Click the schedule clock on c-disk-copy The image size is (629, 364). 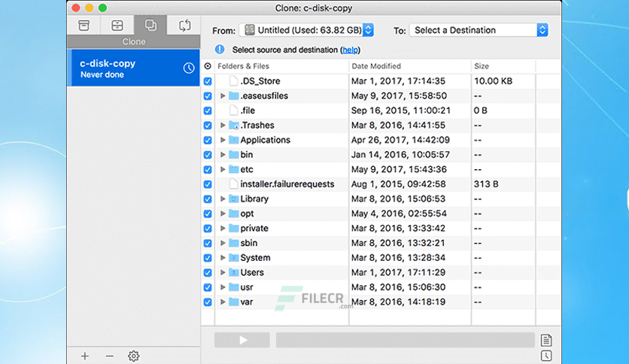pyautogui.click(x=189, y=68)
